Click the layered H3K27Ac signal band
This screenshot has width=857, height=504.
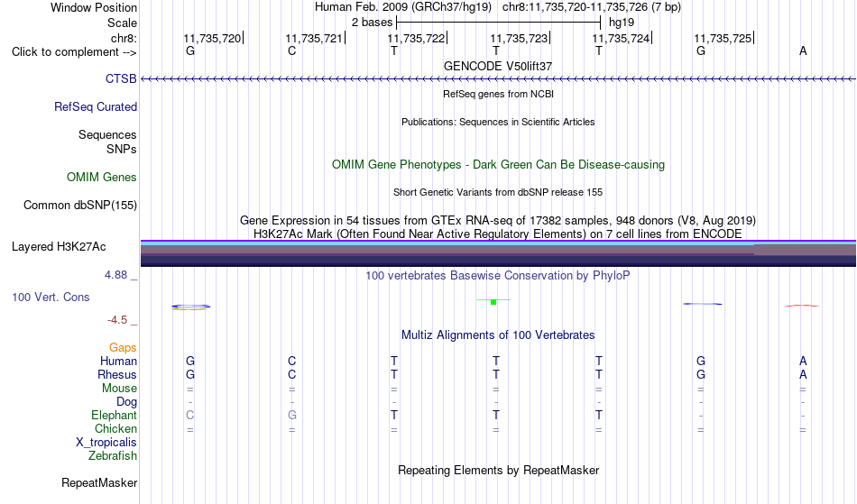pyautogui.click(x=498, y=253)
